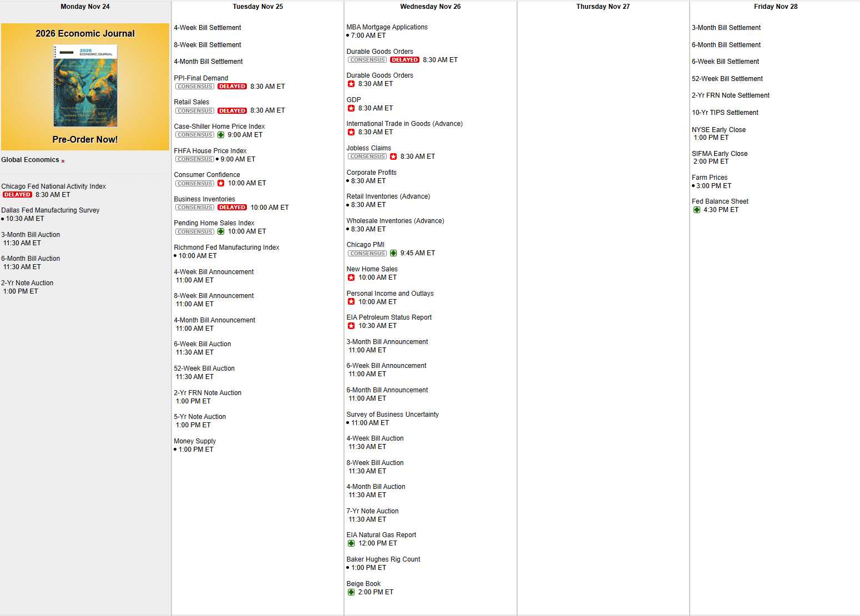Click the 2026 Economic Journal pre-order banner

(x=85, y=87)
